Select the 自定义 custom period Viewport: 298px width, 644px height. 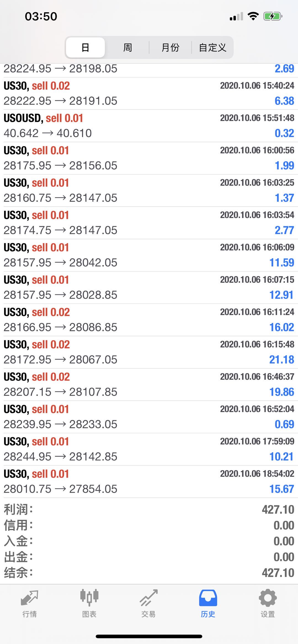click(212, 48)
